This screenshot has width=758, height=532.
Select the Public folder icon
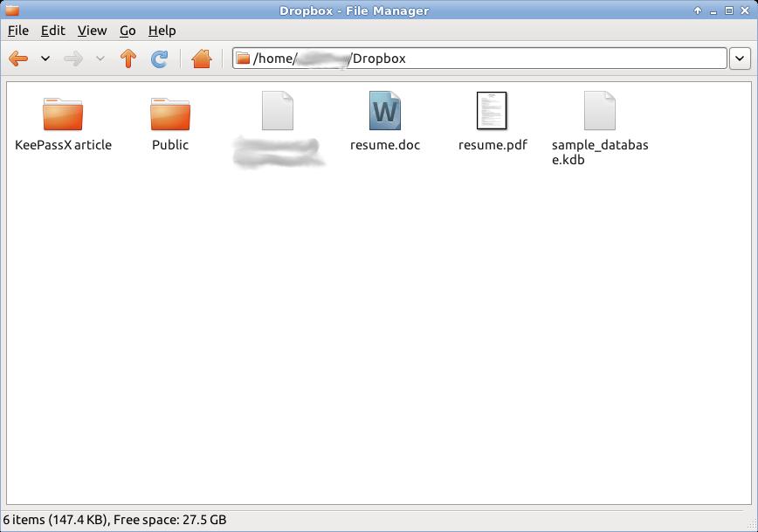pos(170,114)
